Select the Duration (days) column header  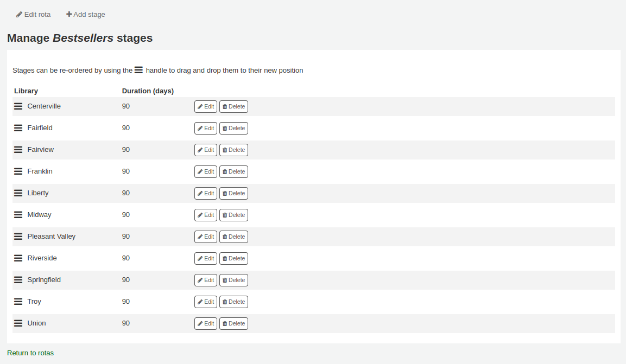click(x=148, y=91)
